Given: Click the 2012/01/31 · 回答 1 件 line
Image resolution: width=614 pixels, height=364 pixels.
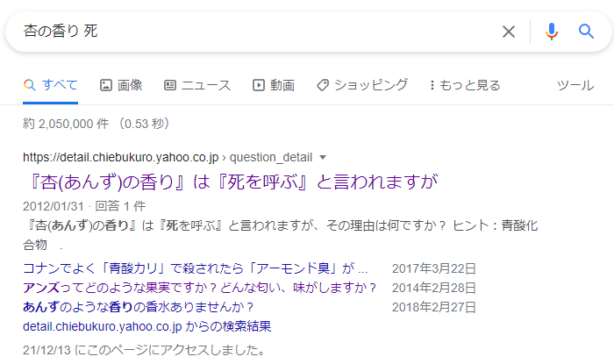Looking at the screenshot, I should click(84, 206).
